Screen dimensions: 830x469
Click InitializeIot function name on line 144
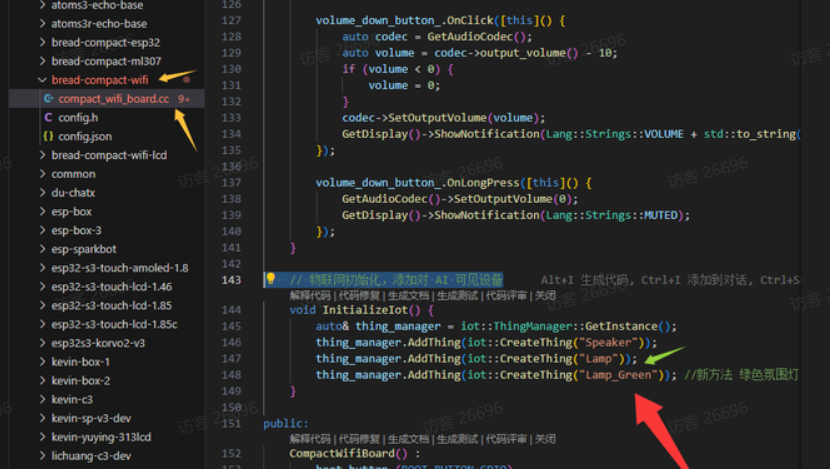click(364, 310)
